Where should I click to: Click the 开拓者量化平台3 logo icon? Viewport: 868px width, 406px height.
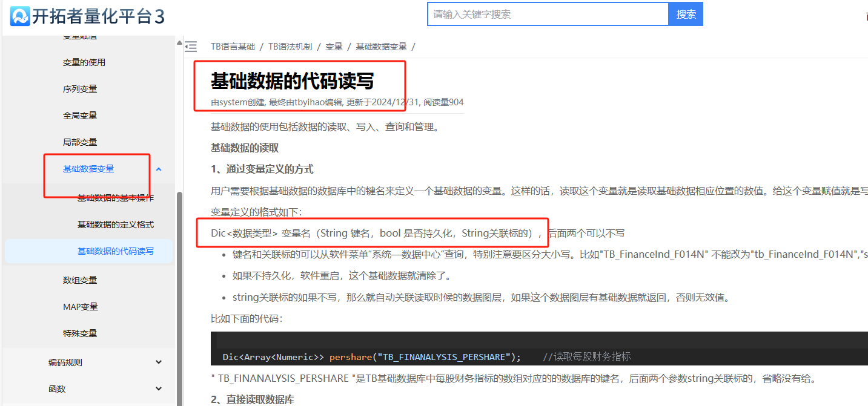pyautogui.click(x=20, y=16)
